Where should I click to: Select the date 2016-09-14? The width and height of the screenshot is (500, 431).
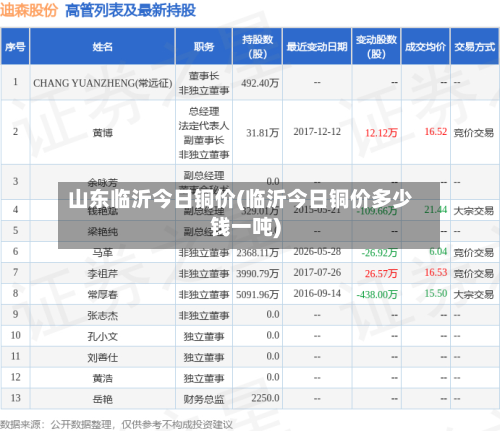(317, 293)
